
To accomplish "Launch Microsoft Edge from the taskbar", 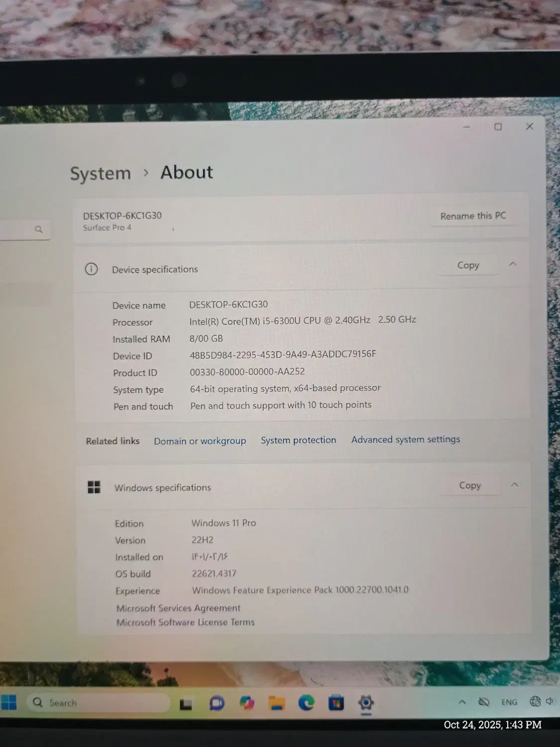I will click(x=306, y=702).
